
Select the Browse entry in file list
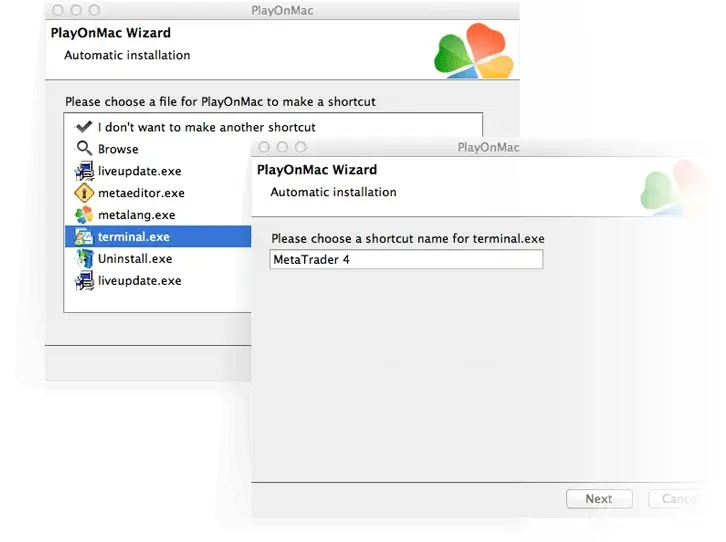tap(118, 149)
